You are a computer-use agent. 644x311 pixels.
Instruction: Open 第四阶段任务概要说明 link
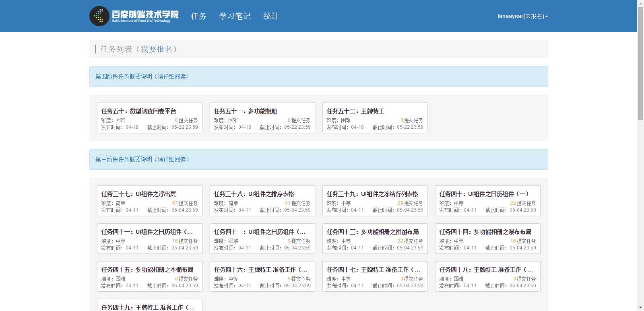click(142, 76)
